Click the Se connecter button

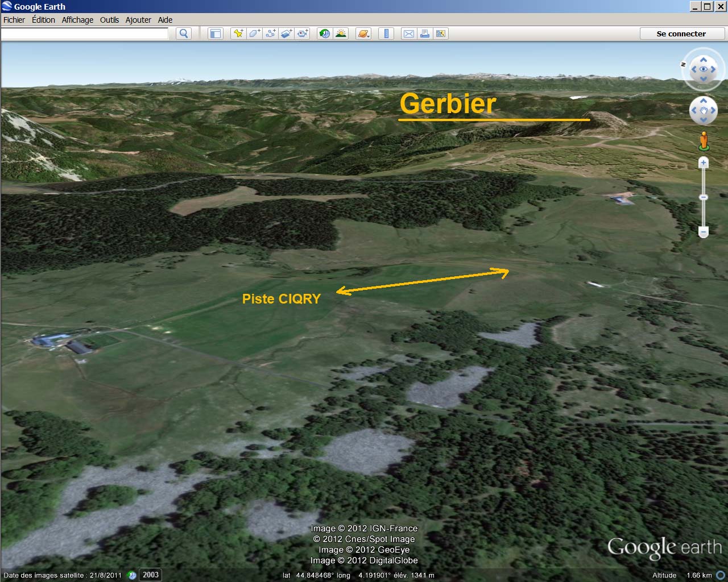[x=681, y=34]
